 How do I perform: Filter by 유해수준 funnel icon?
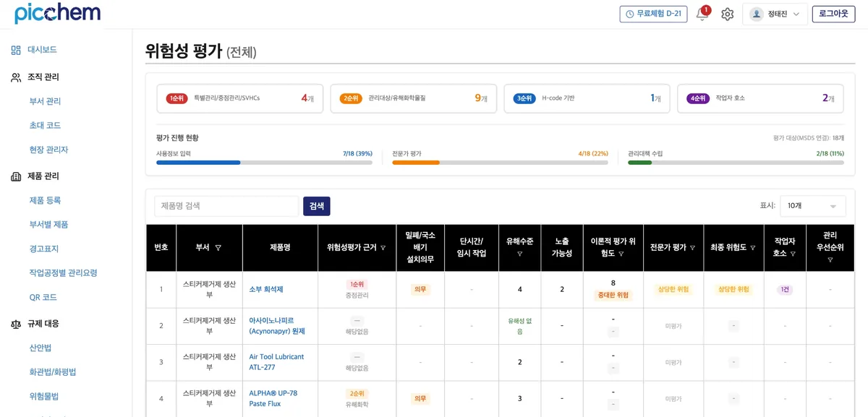tap(519, 254)
